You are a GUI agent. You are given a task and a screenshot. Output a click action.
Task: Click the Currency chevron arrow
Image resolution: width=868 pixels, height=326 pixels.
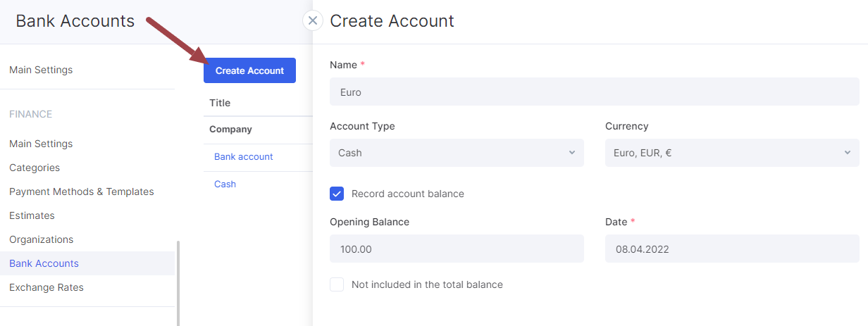point(848,153)
